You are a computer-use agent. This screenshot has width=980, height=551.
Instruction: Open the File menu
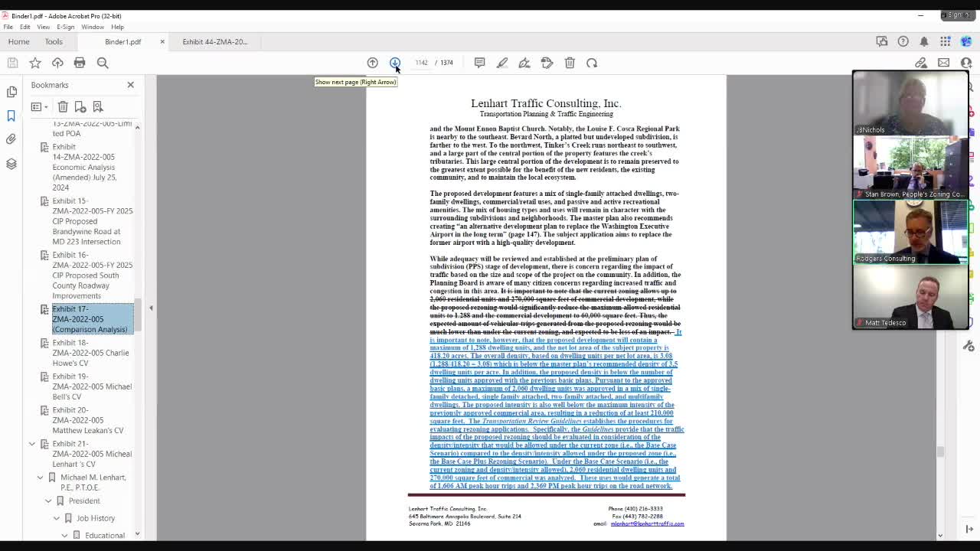8,27
